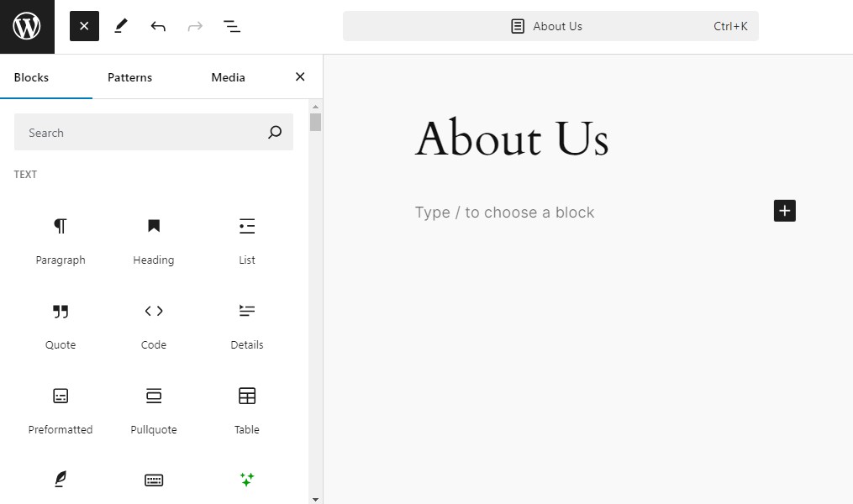
Task: Insert a Quote block
Action: coord(61,326)
